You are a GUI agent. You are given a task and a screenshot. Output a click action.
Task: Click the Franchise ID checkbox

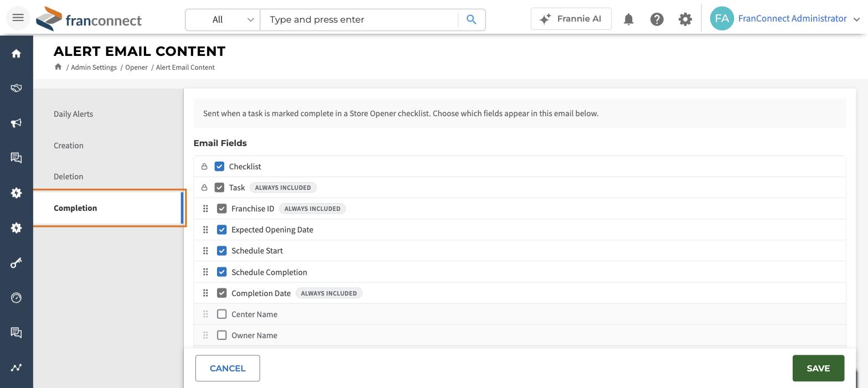pos(221,209)
